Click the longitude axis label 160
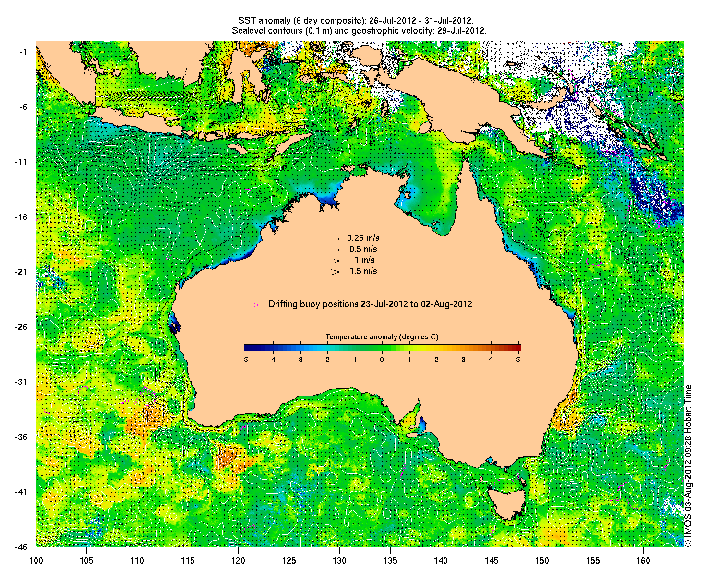Viewport: 720px width, 588px height. click(x=643, y=560)
